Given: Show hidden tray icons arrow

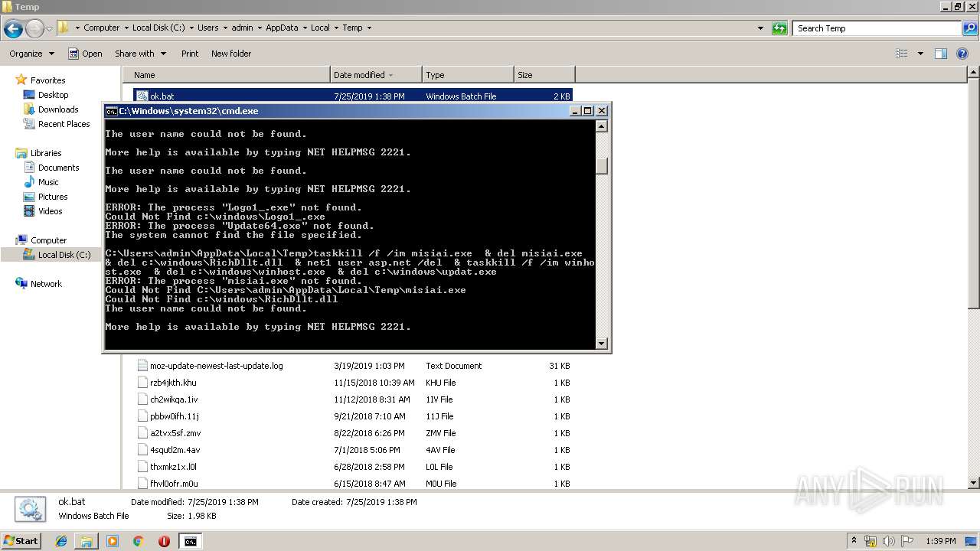Looking at the screenshot, I should point(854,541).
